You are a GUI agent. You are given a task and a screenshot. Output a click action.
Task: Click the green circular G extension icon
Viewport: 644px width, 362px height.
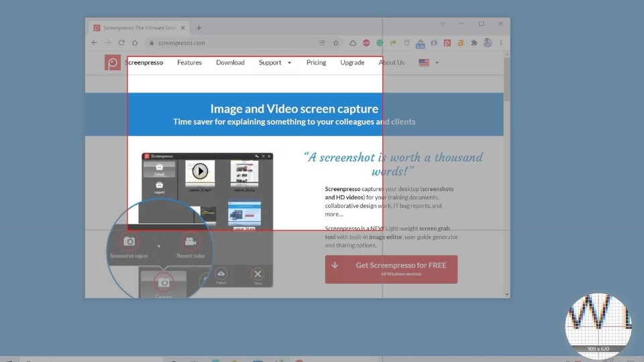coord(380,43)
